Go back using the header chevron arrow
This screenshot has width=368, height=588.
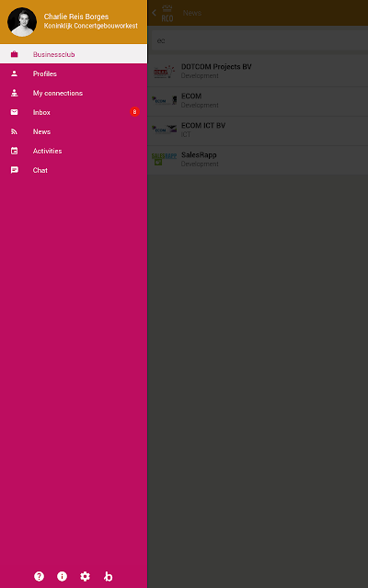coord(154,13)
